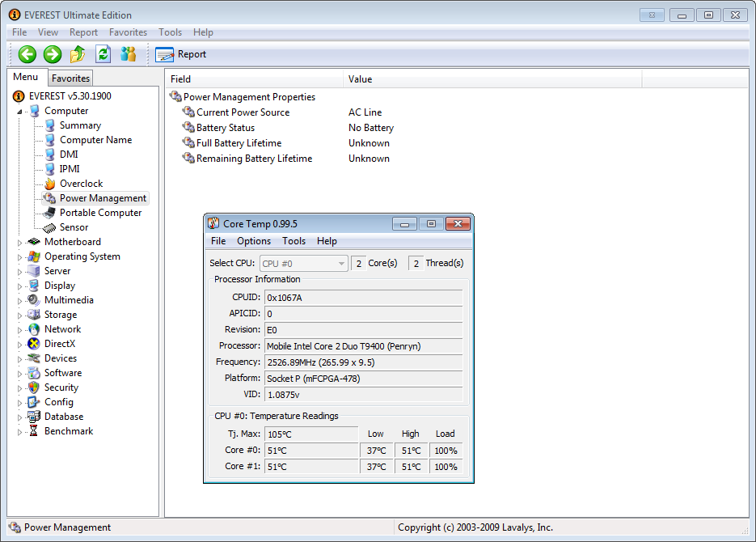Open the users/community toolbar icon
This screenshot has height=542, width=756.
[x=128, y=54]
